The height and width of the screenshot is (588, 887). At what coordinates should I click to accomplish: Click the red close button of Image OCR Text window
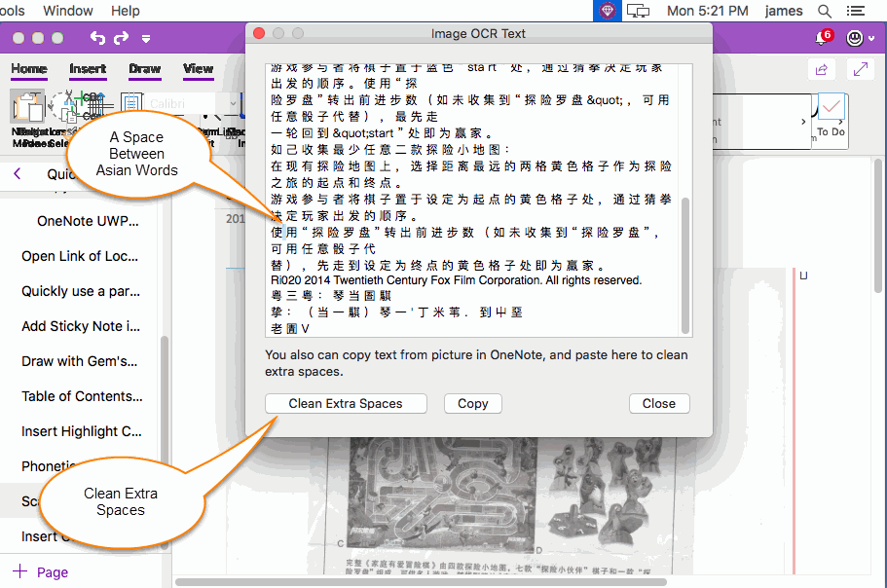[x=259, y=33]
